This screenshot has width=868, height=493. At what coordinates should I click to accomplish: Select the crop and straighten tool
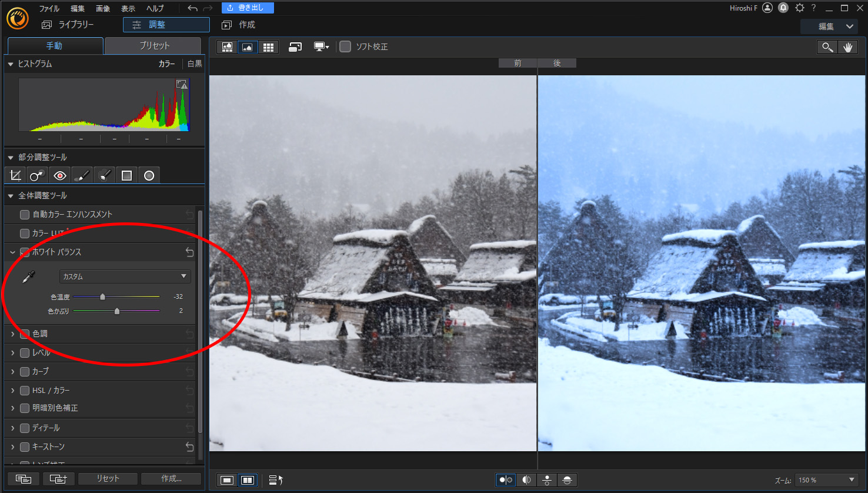pos(16,175)
